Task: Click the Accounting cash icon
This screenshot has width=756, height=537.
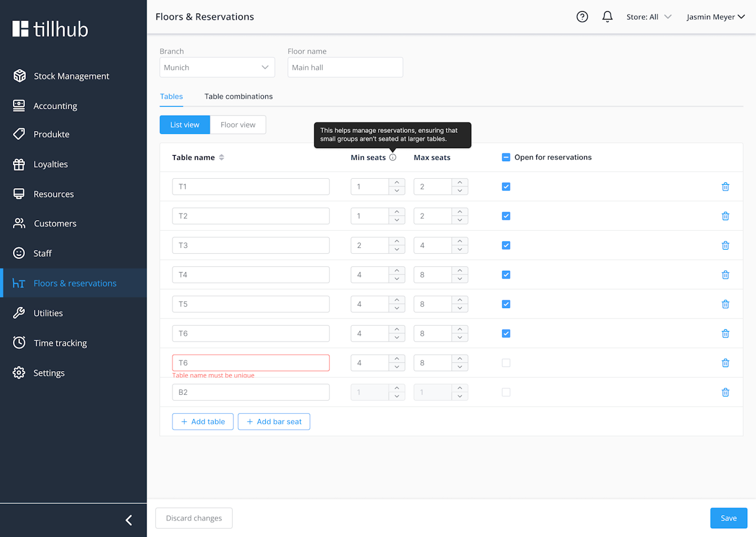Action: 19,106
